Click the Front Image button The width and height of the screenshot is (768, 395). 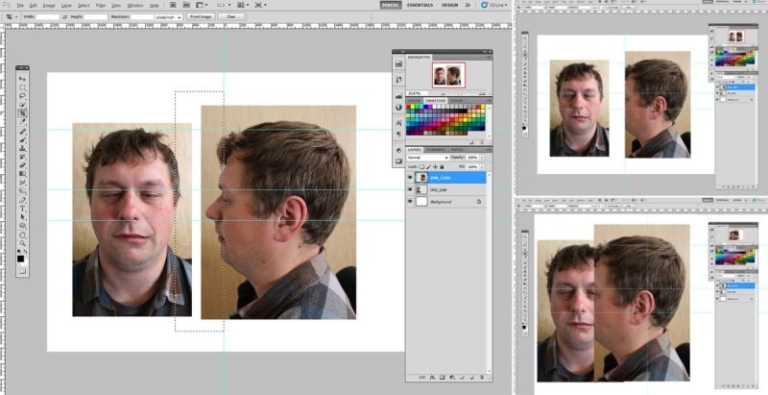(x=200, y=17)
